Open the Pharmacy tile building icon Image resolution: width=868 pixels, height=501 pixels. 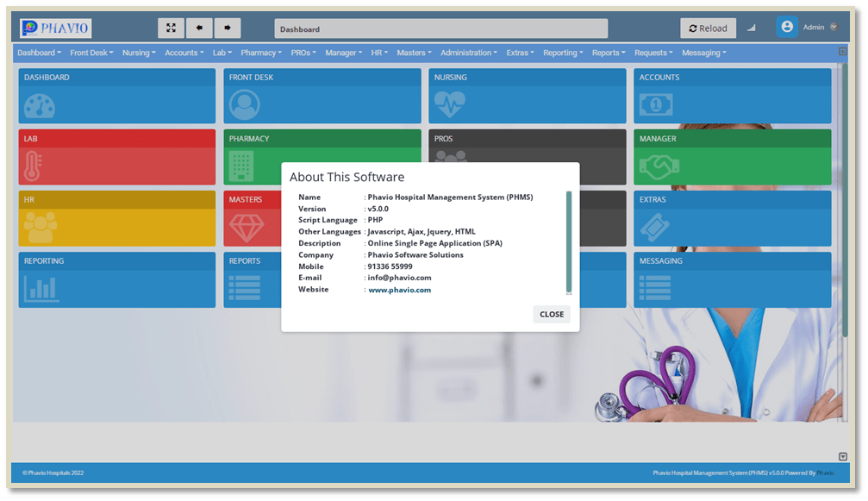click(241, 166)
